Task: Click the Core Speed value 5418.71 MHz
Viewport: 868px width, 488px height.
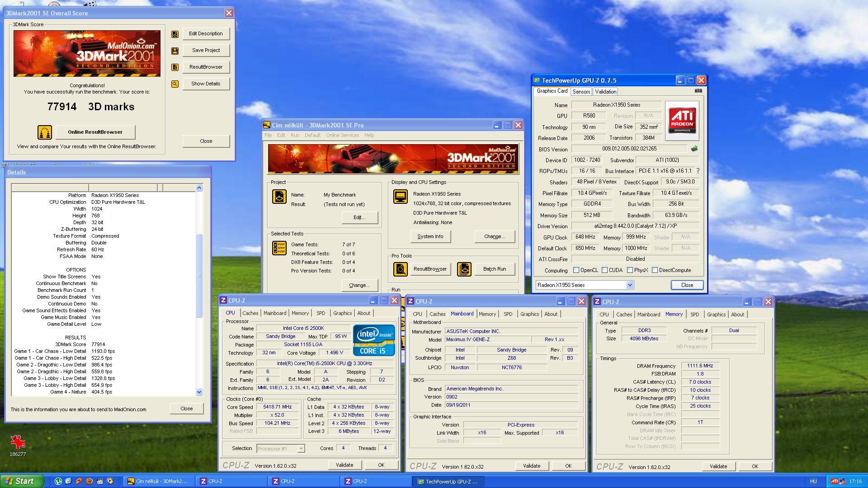Action: pos(278,407)
